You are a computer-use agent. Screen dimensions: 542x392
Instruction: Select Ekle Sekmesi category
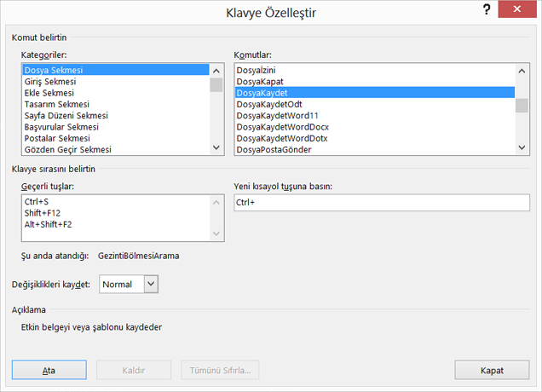pos(116,93)
